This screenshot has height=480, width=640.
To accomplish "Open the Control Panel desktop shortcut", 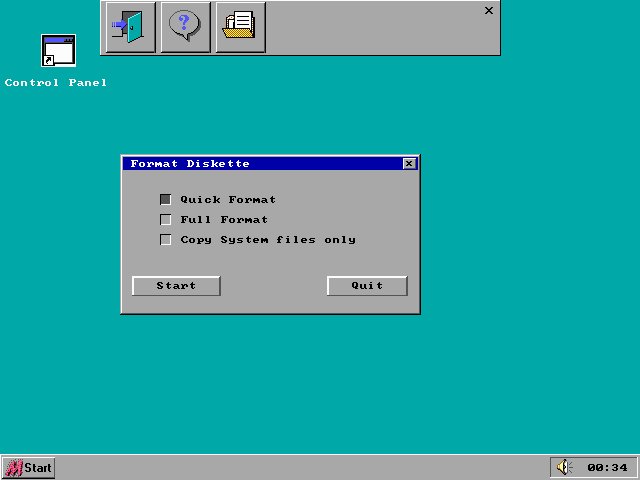I will tap(58, 51).
